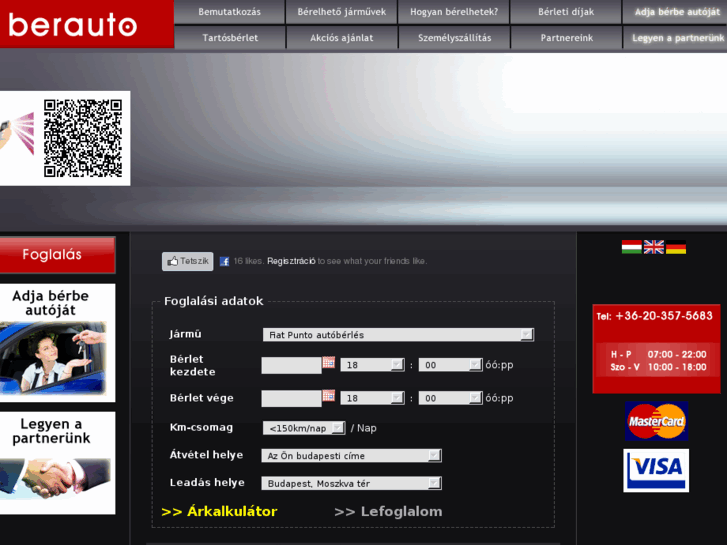The height and width of the screenshot is (545, 727).
Task: Open the Akciós ajánlat menu item
Action: (342, 38)
